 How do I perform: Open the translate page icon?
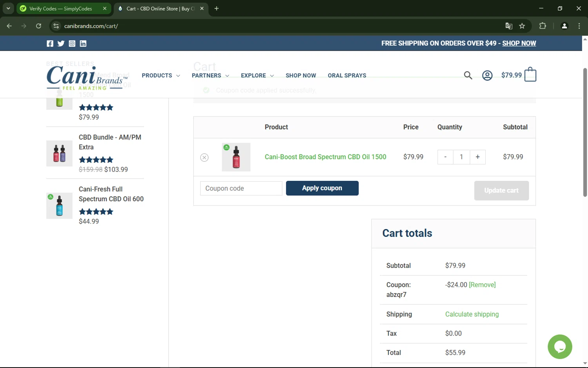coord(509,26)
